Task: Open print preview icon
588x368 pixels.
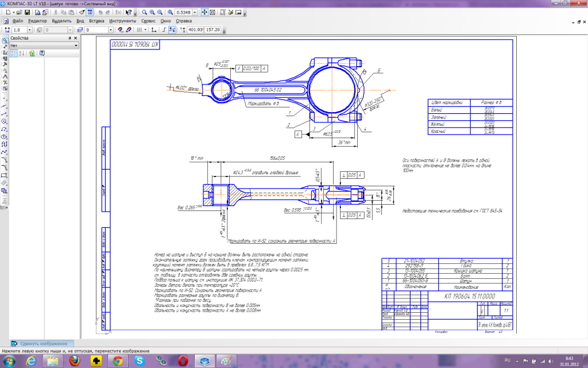Action: tap(37, 13)
